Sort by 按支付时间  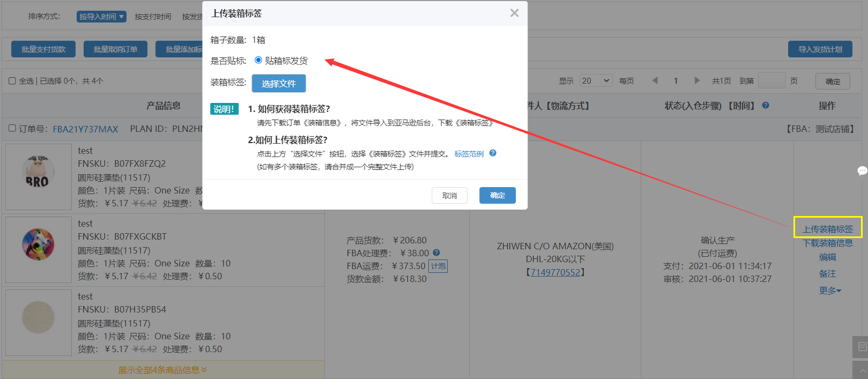coord(153,17)
